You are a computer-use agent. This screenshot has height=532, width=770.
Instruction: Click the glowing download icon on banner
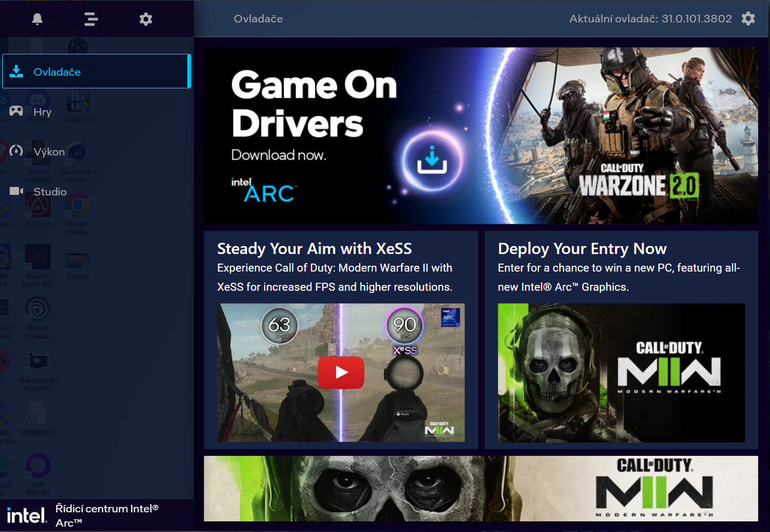[x=432, y=160]
